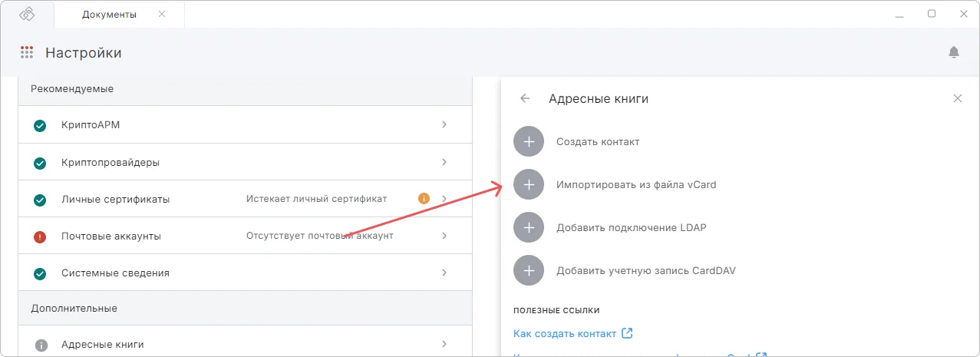980x357 pixels.
Task: Select Добавить учетную запись CardDAV option
Action: point(646,270)
